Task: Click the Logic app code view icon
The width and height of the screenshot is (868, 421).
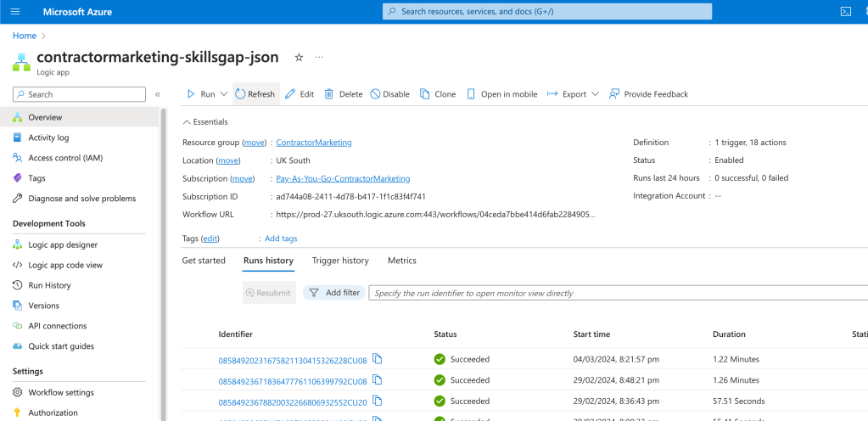Action: (18, 265)
